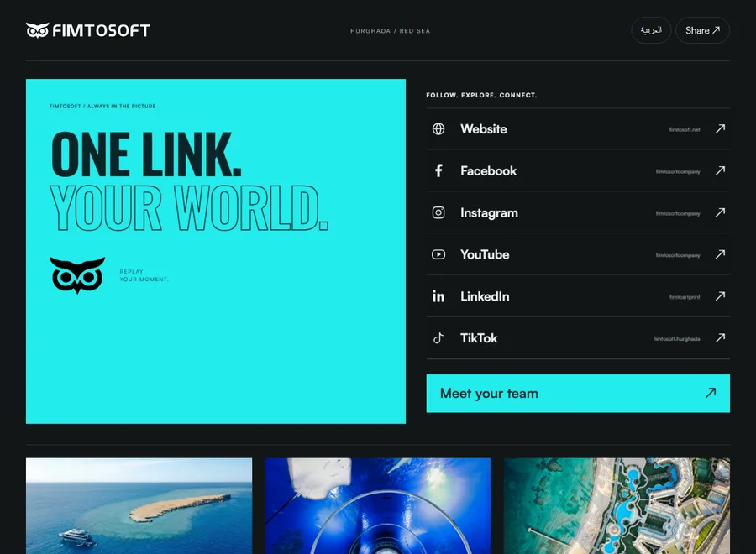Click the arrow icon in the YouTube row
This screenshot has width=756, height=554.
(720, 254)
